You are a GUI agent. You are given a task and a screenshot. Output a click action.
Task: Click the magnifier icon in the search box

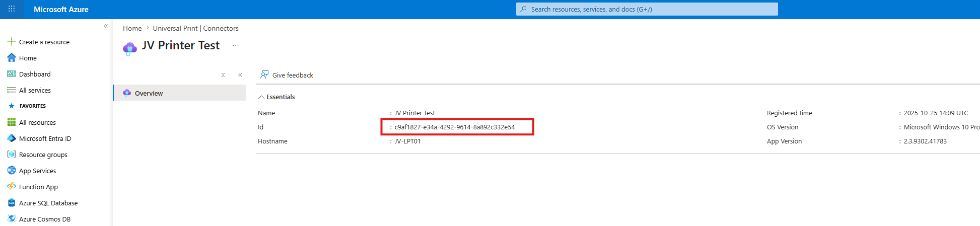524,9
